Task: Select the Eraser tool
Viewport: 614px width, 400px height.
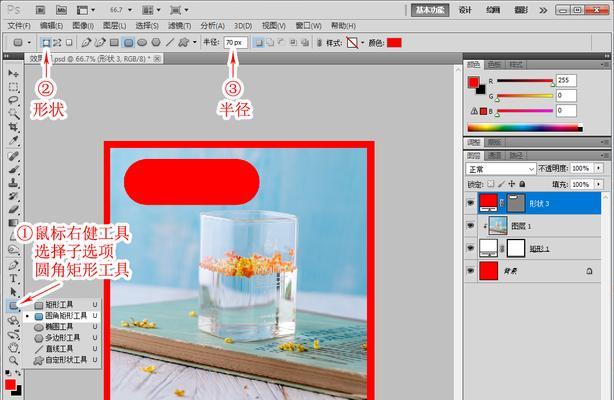Action: 13,209
